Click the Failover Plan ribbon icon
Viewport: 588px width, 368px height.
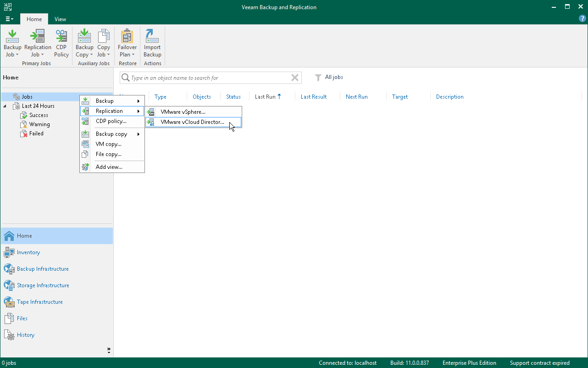click(127, 44)
